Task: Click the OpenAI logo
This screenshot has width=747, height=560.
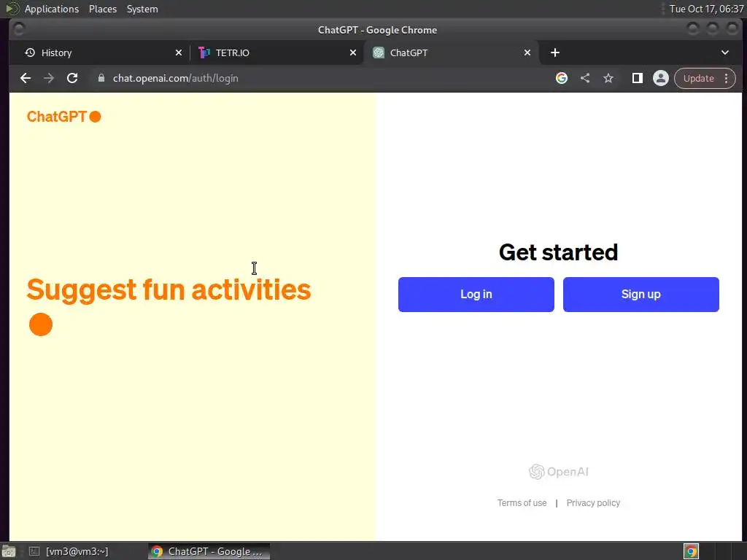Action: [x=558, y=472]
